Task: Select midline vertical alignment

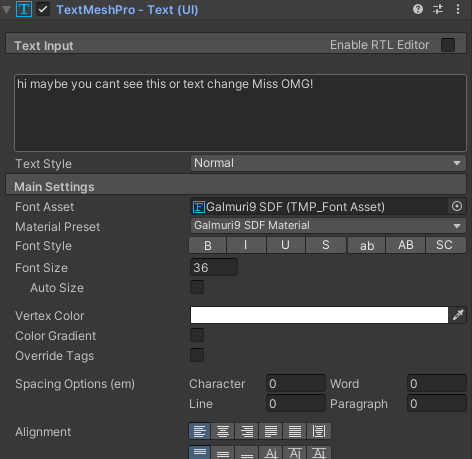Action: tap(295, 453)
